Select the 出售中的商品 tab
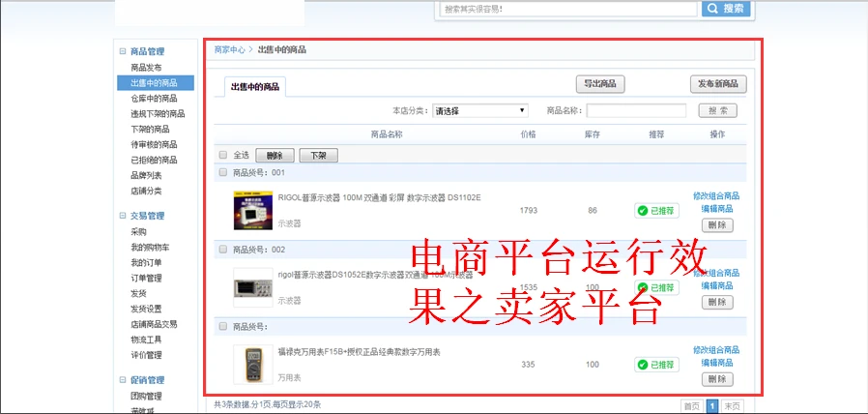 pyautogui.click(x=254, y=86)
